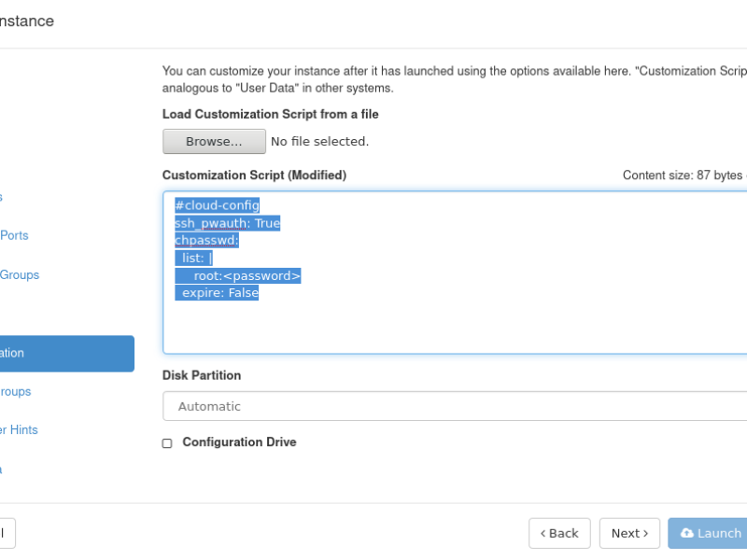Screen dimensions: 747x560
Task: Launch the instance
Action: click(x=708, y=533)
